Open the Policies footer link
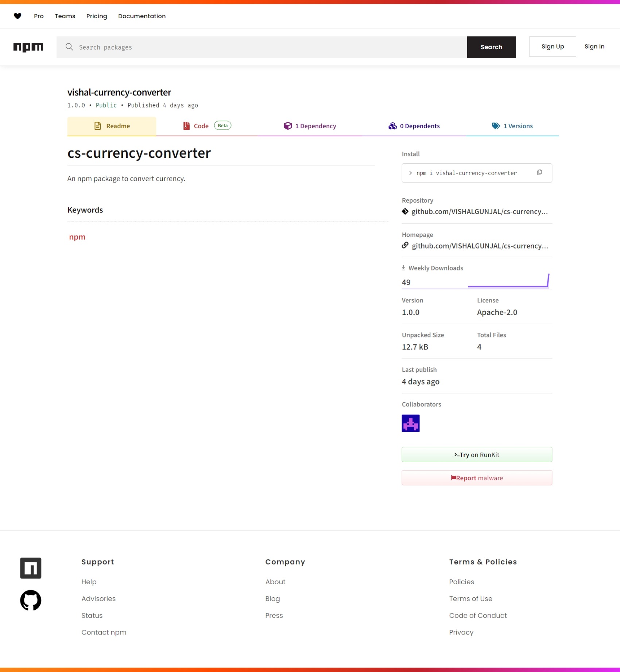620x672 pixels. [462, 582]
